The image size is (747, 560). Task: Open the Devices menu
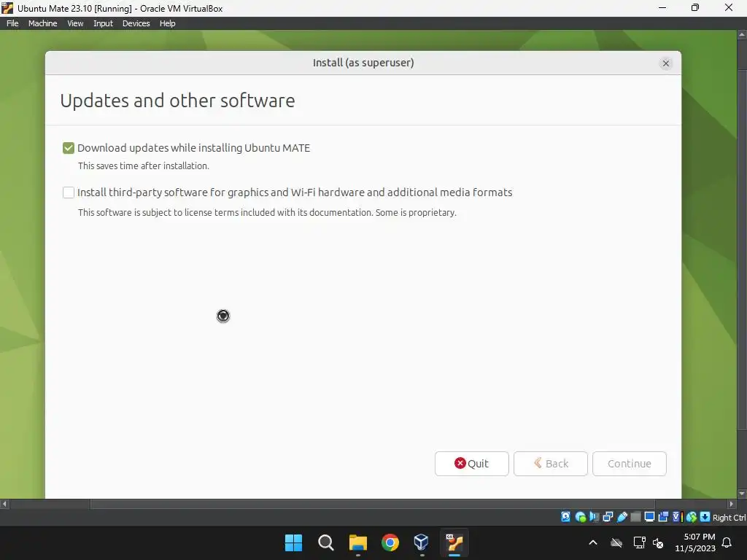[136, 23]
